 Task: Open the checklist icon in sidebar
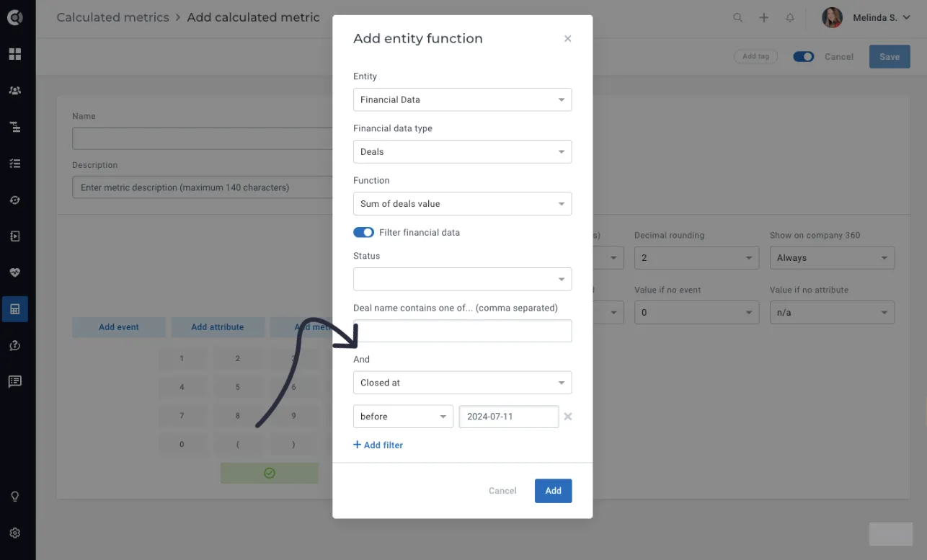[15, 164]
